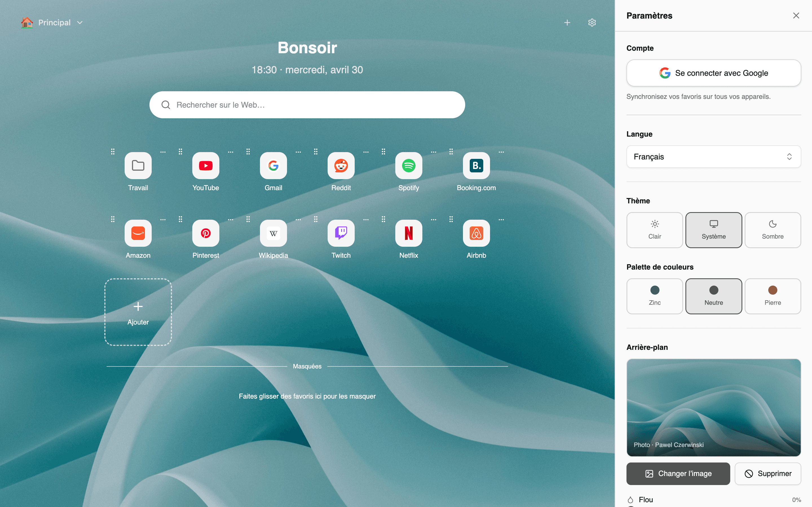Viewport: 812px width, 507px height.
Task: Open the Twitch bookmark icon
Action: click(341, 233)
